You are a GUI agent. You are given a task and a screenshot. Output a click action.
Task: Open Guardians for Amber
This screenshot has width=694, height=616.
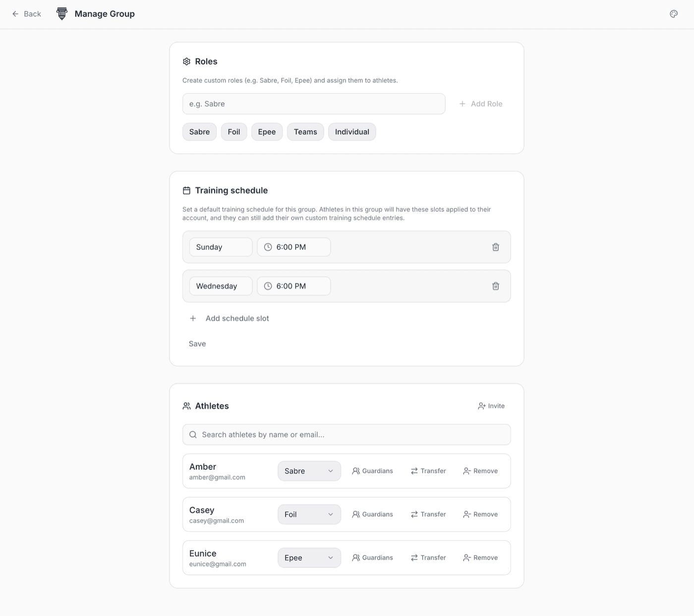pos(372,471)
